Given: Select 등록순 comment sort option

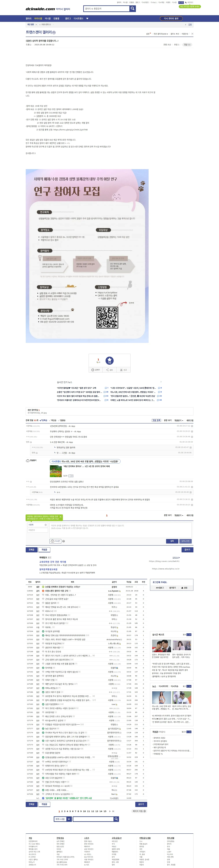Looking at the screenshot, I should pyautogui.click(x=44, y=420).
